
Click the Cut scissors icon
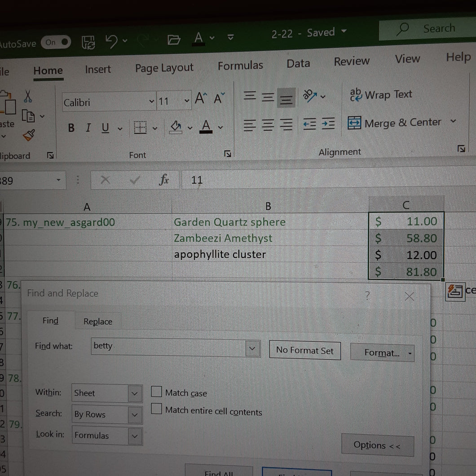(x=28, y=96)
